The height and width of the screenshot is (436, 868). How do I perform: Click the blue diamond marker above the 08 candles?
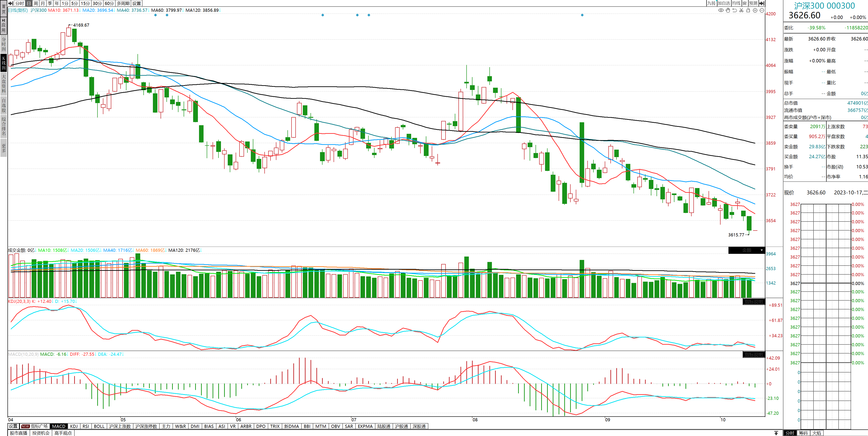pyautogui.click(x=582, y=15)
